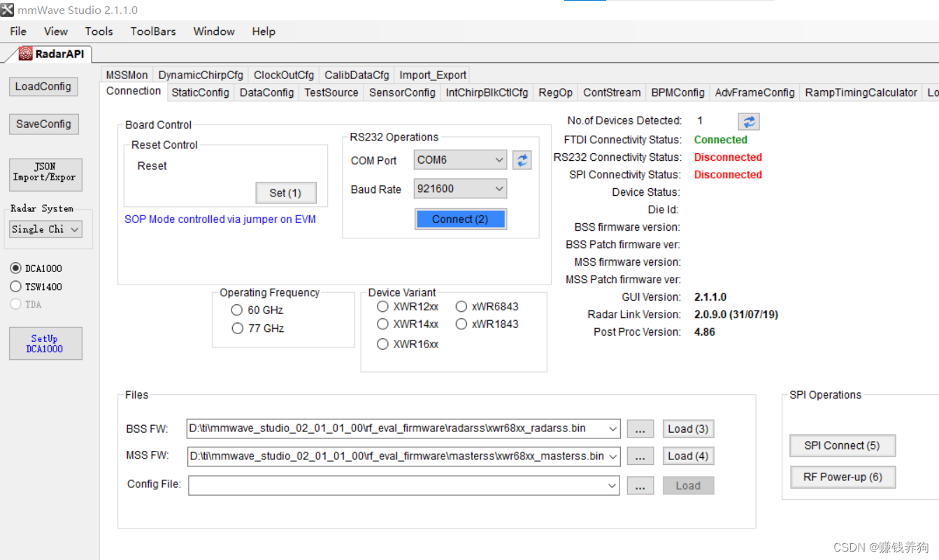Refresh the COM Port list
Image resolution: width=939 pixels, height=560 pixels.
coord(522,160)
